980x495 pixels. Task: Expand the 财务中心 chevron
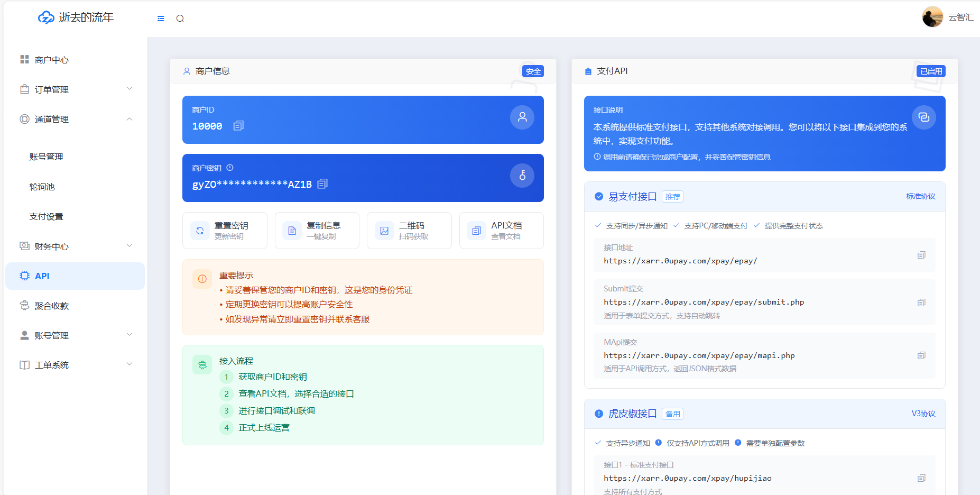coord(130,246)
